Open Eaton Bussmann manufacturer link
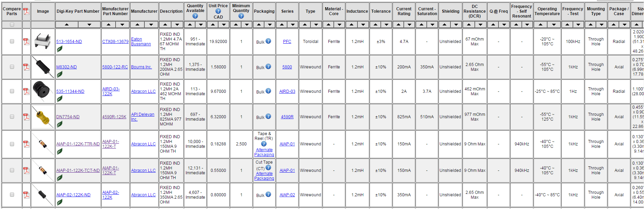This screenshot has width=644, height=209. point(141,42)
